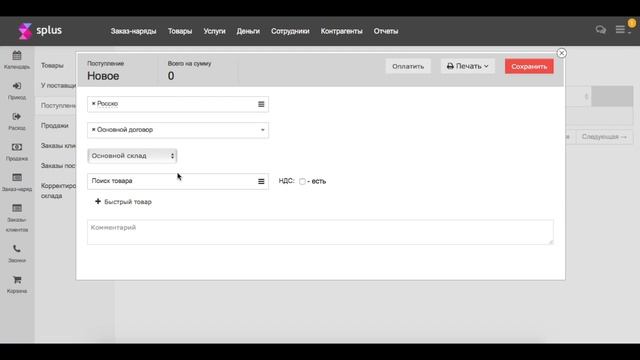Enable the НДС есть checkbox
This screenshot has width=640, height=360.
pos(302,181)
